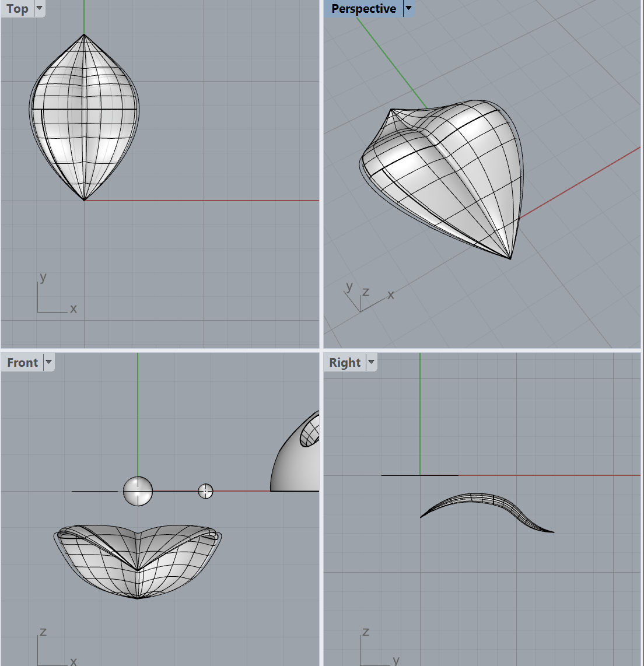Select the large sphere in Front view
Screen dimensions: 644x666
click(138, 491)
